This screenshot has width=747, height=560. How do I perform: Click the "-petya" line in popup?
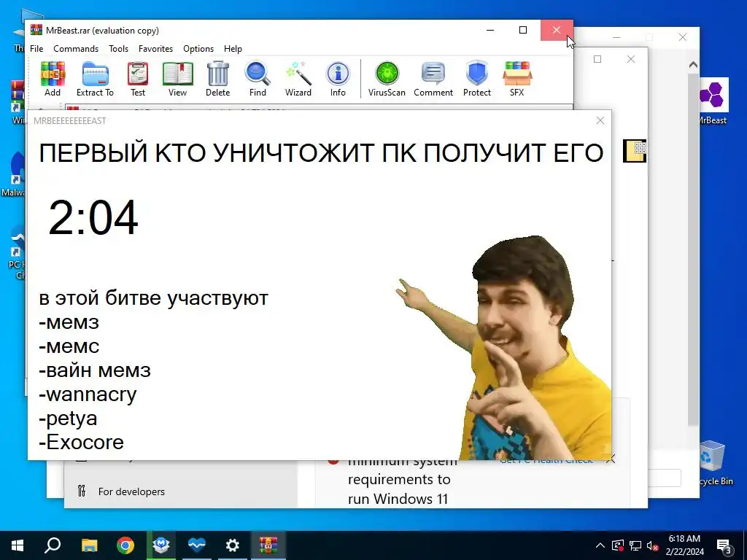click(x=68, y=419)
